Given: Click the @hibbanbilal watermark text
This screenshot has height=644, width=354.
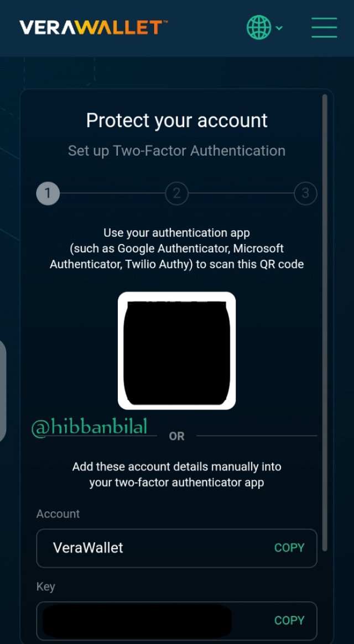Looking at the screenshot, I should coord(89,427).
